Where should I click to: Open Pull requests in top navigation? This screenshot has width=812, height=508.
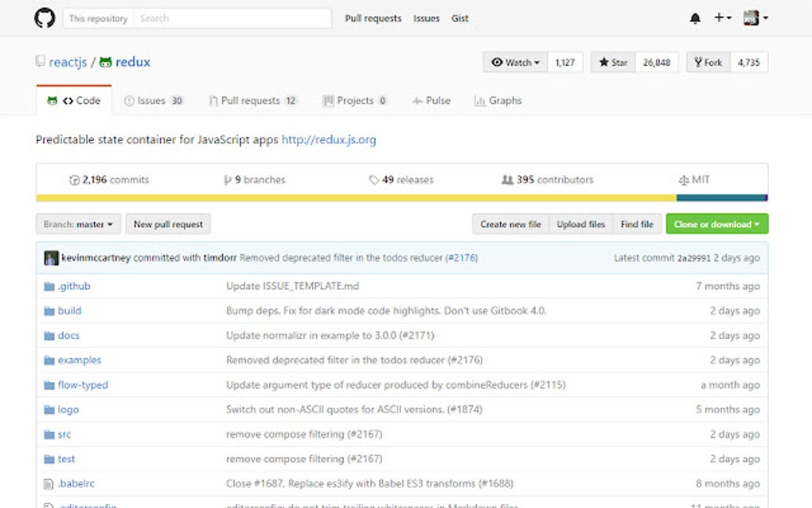tap(373, 18)
